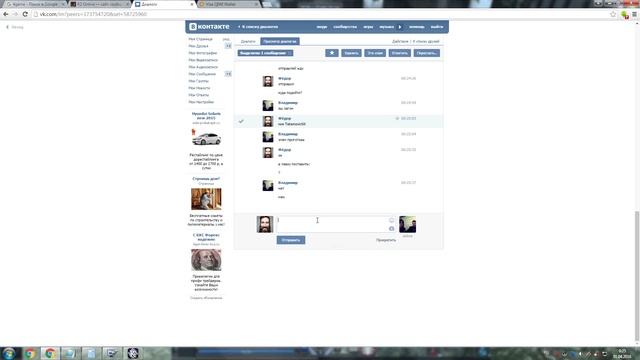
Task: Open Мои Настройки in the sidebar
Action: (x=201, y=102)
